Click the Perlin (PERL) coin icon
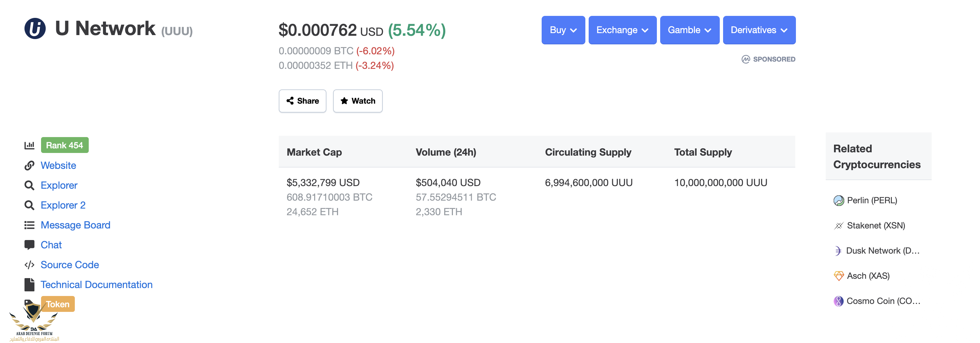Image resolution: width=980 pixels, height=343 pixels. coord(838,200)
